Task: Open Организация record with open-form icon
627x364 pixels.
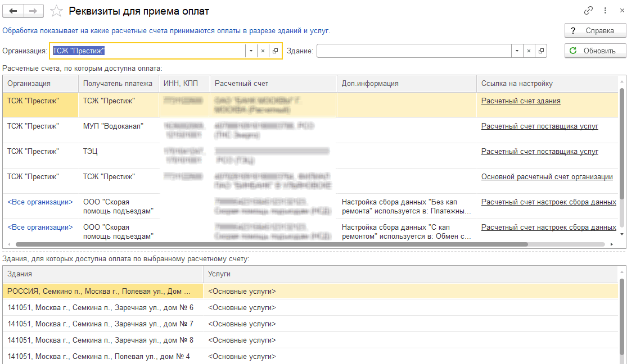Action: [x=275, y=51]
